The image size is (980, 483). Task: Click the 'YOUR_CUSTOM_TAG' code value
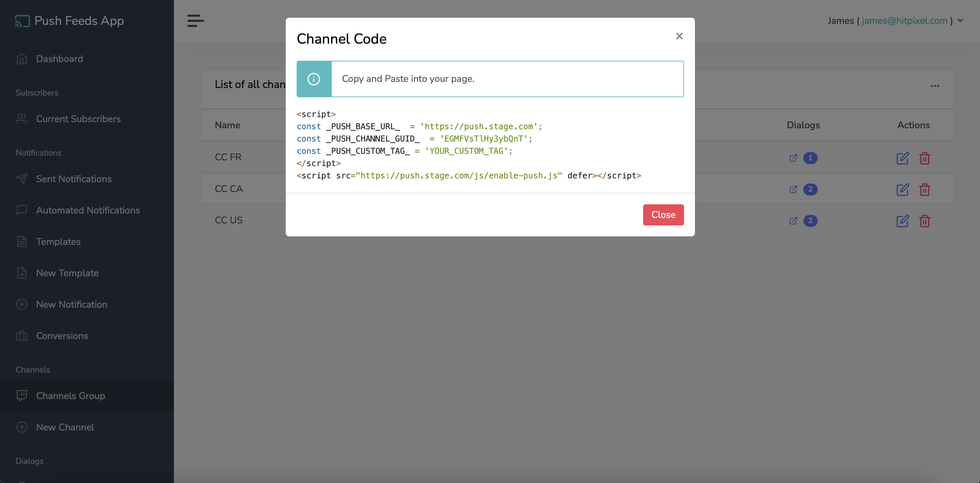click(466, 151)
